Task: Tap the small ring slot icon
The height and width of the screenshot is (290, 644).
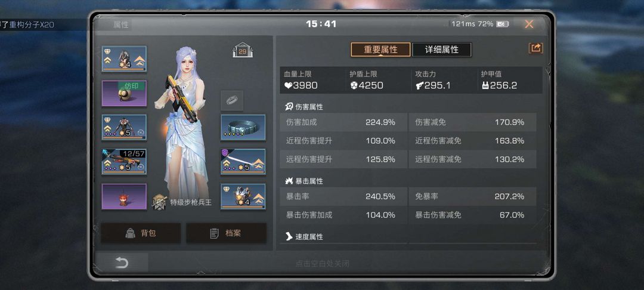Action: pyautogui.click(x=232, y=101)
